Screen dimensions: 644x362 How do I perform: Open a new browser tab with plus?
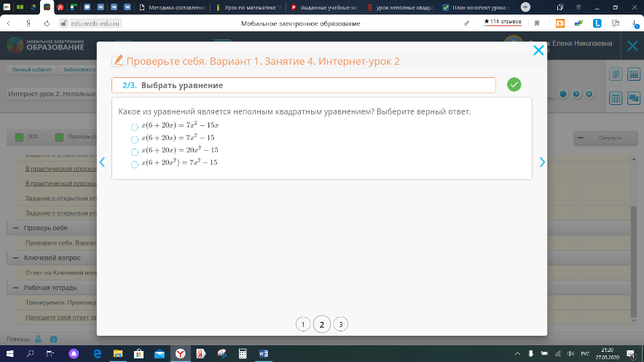(x=525, y=7)
